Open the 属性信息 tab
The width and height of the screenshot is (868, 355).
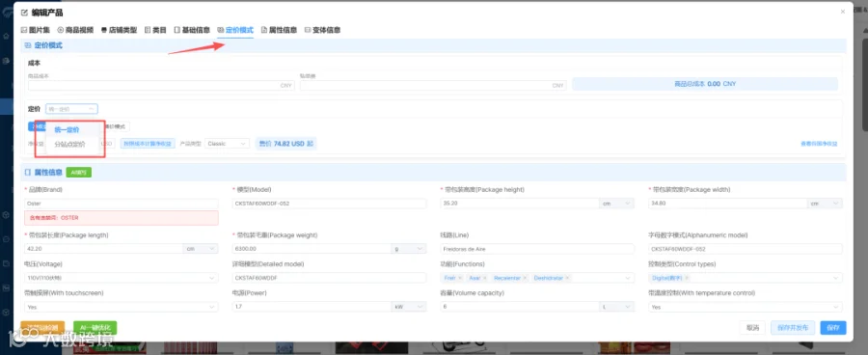tap(279, 30)
